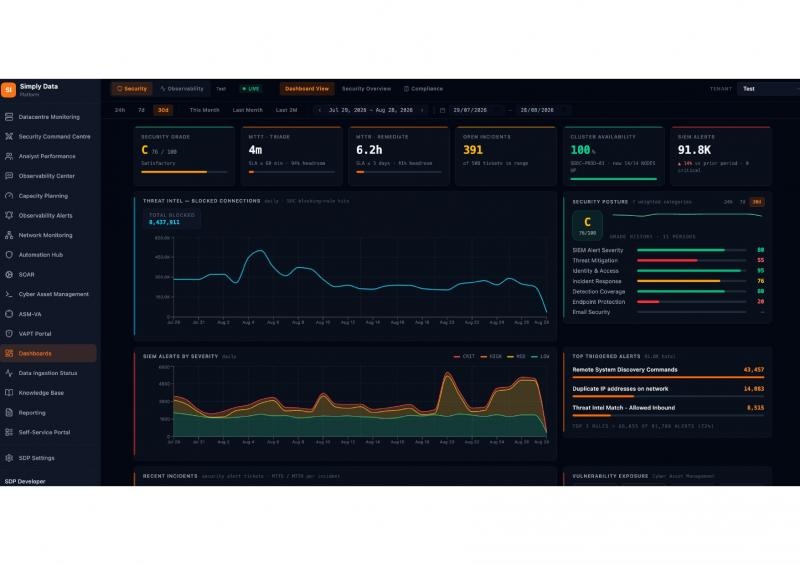Image resolution: width=800 pixels, height=565 pixels.
Task: Open Datacentre Monitoring from the sidebar
Action: pyautogui.click(x=48, y=117)
